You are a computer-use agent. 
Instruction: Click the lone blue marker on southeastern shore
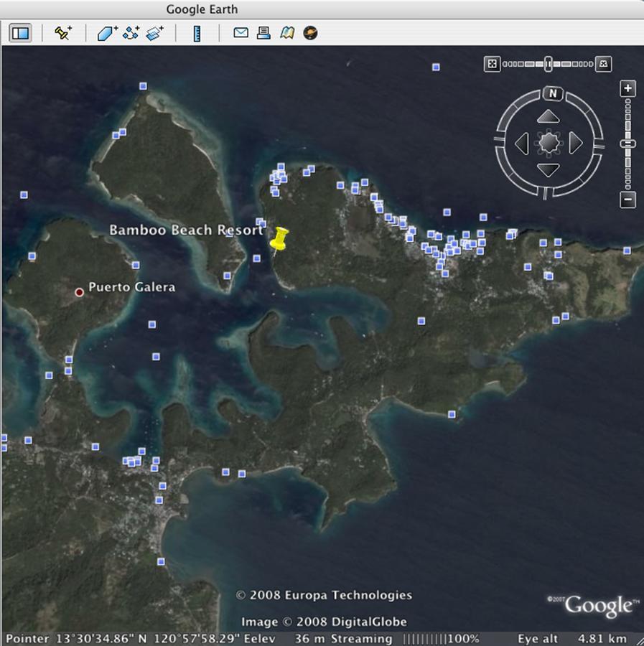[452, 414]
